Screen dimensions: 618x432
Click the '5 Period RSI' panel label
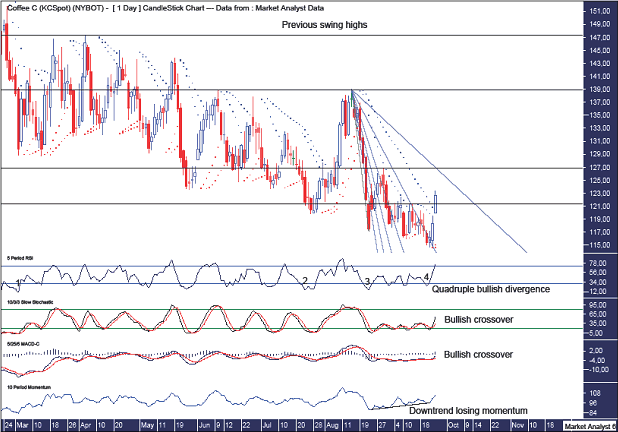click(x=20, y=258)
